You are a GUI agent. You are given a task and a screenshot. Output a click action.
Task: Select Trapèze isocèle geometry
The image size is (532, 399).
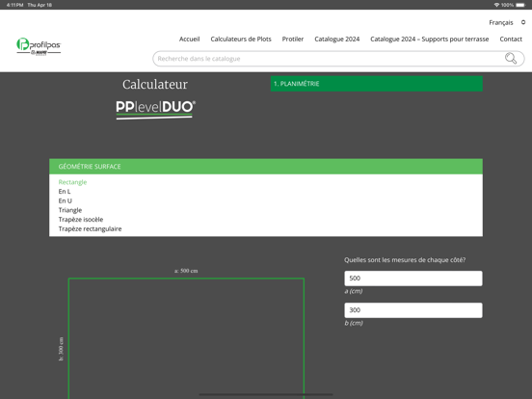coord(81,220)
